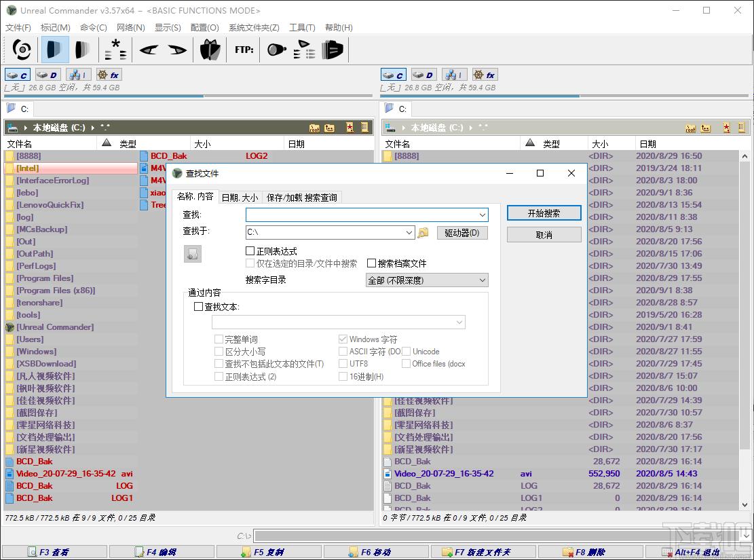
Task: Click the 取消 button
Action: coord(544,235)
